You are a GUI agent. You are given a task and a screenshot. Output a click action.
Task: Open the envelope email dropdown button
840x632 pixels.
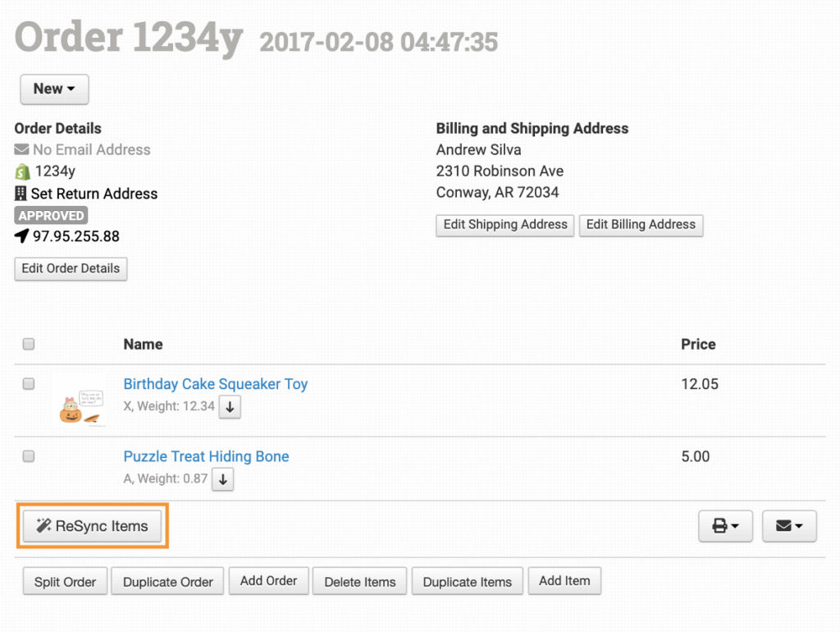pyautogui.click(x=789, y=526)
